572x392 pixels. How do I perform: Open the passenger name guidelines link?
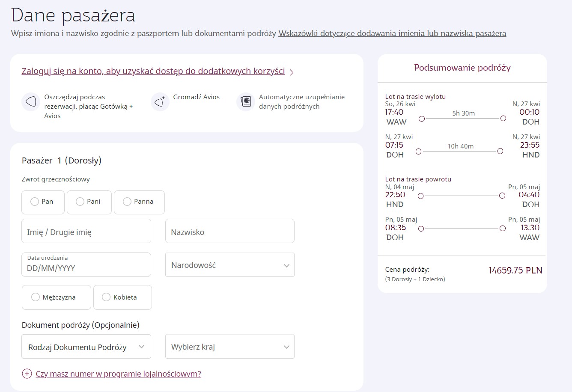(x=392, y=33)
